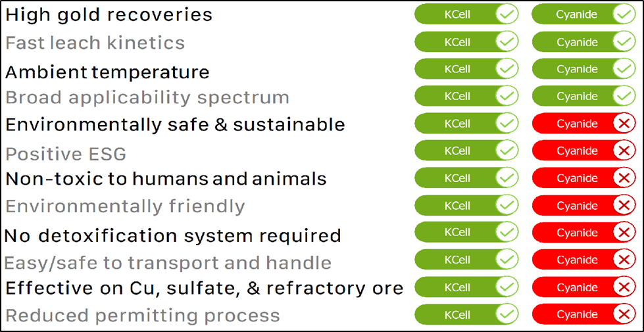Screen dimensions: 644x332
Task: Click the KCell checkmark for Reduced permitting process
Action: pos(507,315)
